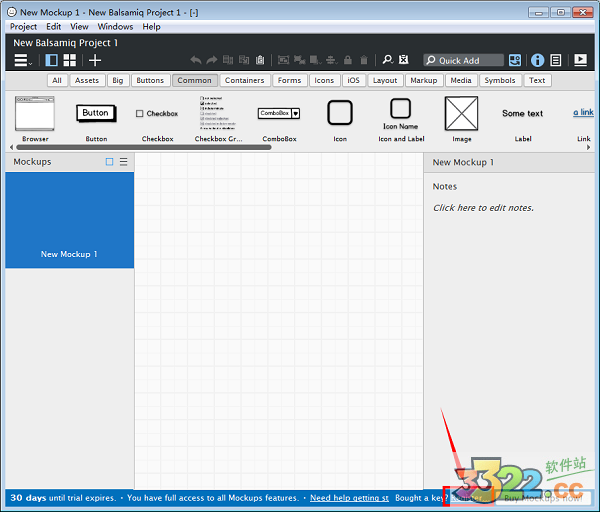Click into the Quick Add search field

click(x=463, y=60)
